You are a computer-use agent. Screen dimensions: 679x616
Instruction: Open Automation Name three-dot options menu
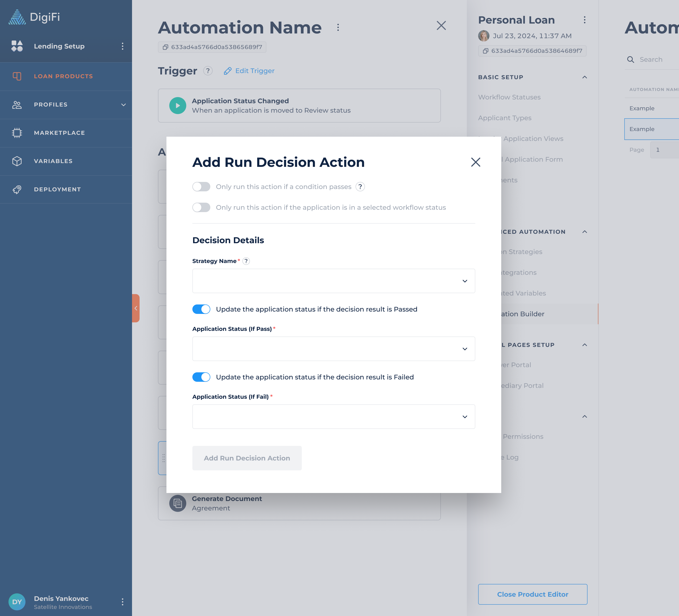click(x=338, y=27)
